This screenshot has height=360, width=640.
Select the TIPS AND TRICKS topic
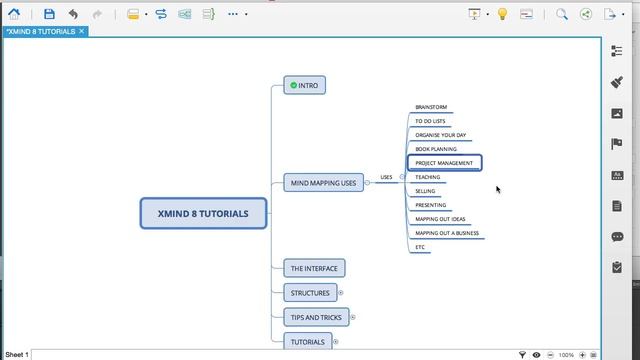(x=316, y=317)
